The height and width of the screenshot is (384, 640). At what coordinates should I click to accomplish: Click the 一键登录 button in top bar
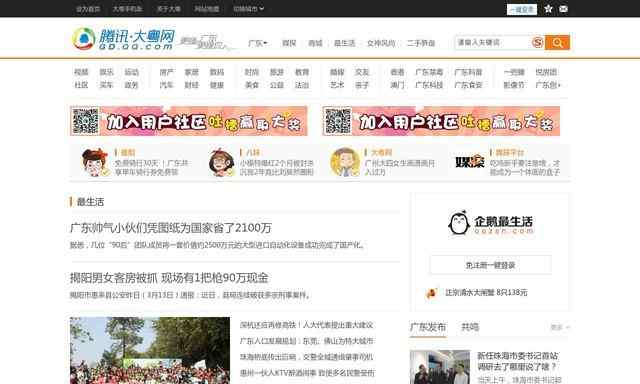pyautogui.click(x=522, y=9)
